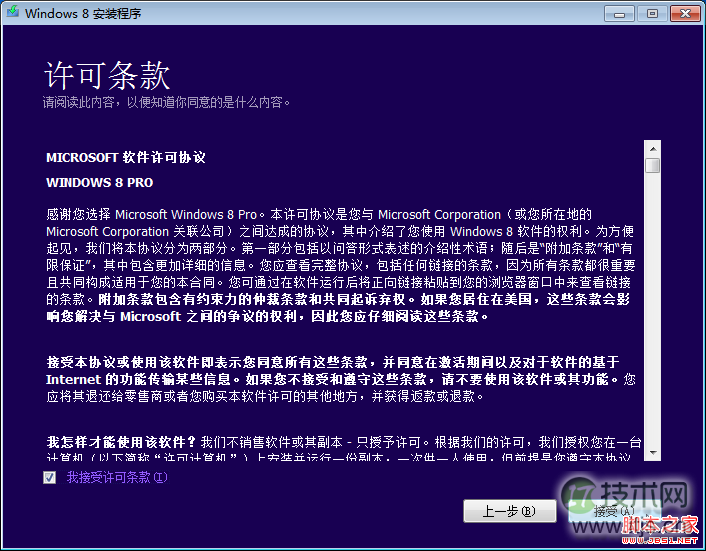Click the 请阅读此内容 subtitle text

point(167,103)
